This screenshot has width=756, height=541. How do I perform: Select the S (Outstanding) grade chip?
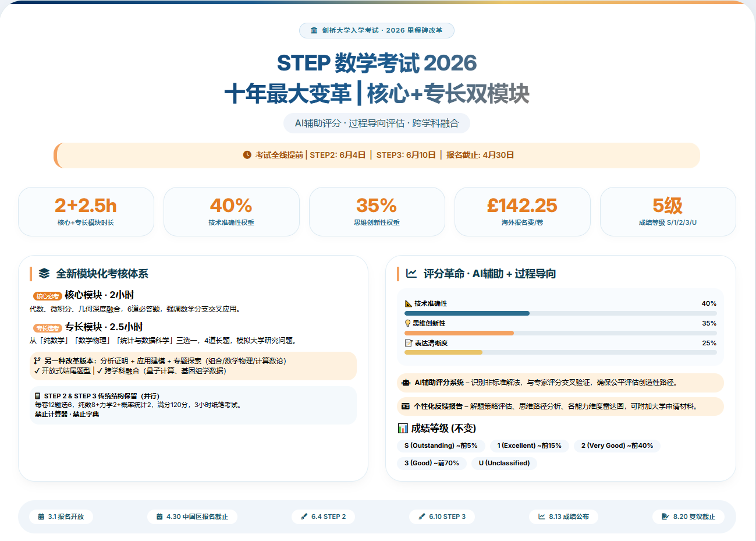[441, 445]
